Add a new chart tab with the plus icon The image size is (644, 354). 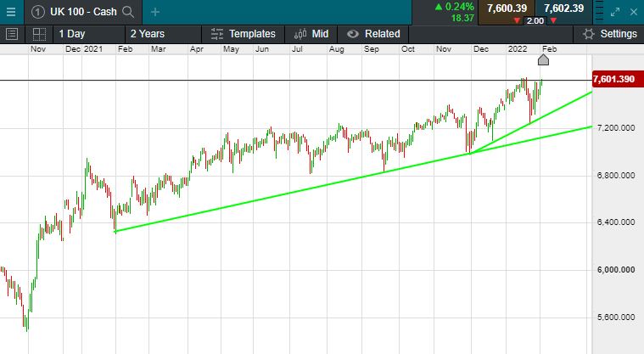154,13
